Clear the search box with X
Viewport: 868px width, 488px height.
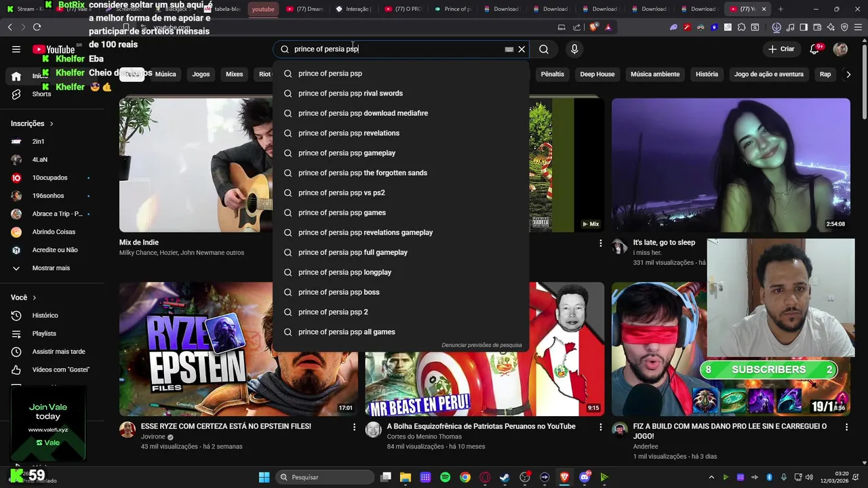521,49
